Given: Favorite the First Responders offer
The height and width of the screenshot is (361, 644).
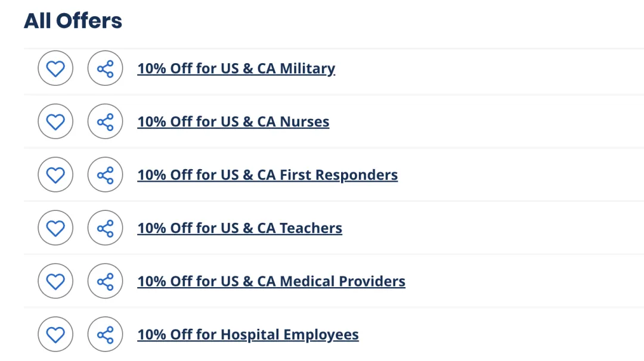Looking at the screenshot, I should [55, 175].
